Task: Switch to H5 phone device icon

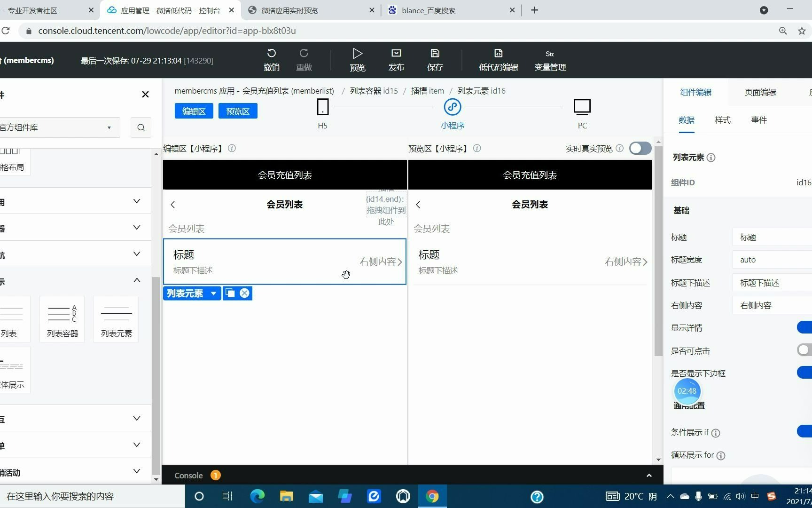Action: [x=323, y=107]
